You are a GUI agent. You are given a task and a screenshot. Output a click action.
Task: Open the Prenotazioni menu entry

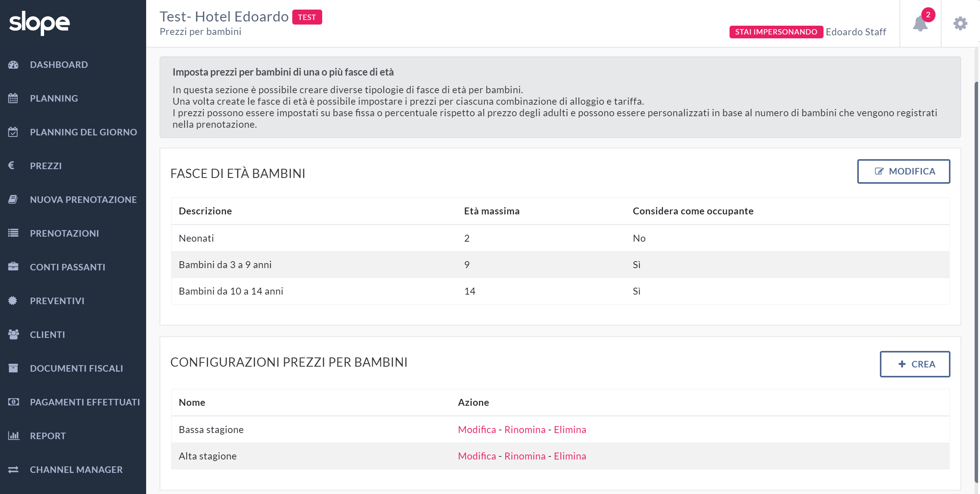tap(64, 233)
